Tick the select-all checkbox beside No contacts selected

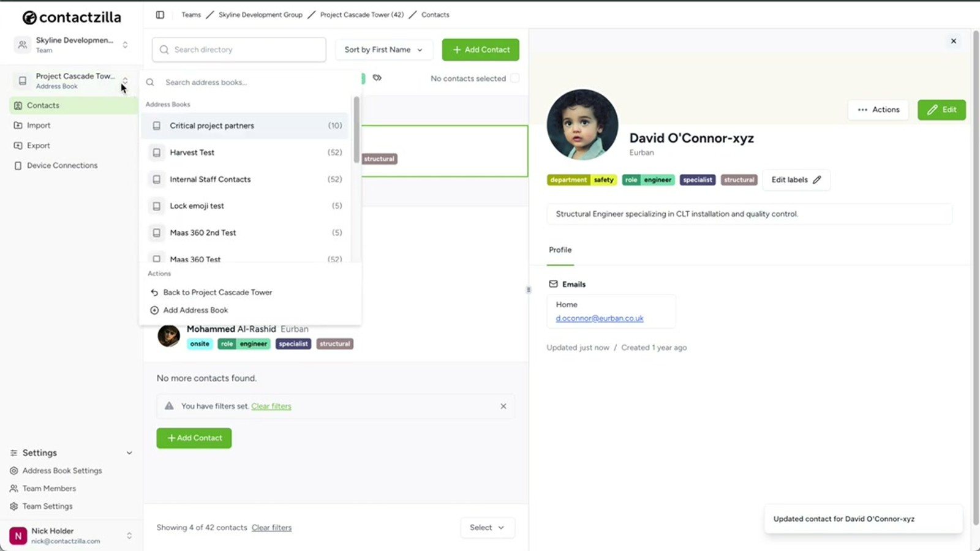(515, 78)
